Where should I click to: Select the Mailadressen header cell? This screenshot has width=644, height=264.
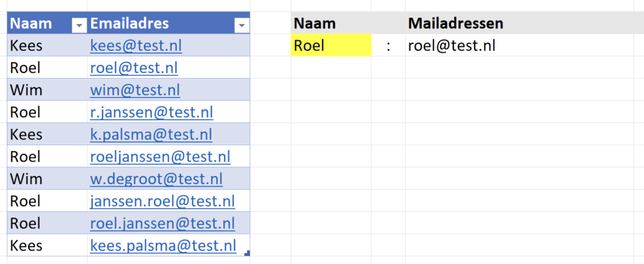(456, 24)
